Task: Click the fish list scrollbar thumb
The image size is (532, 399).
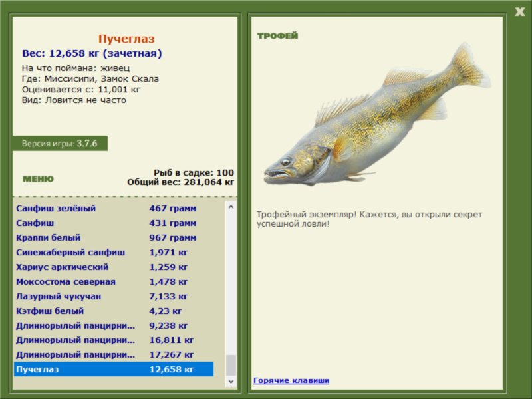Action: pyautogui.click(x=231, y=365)
